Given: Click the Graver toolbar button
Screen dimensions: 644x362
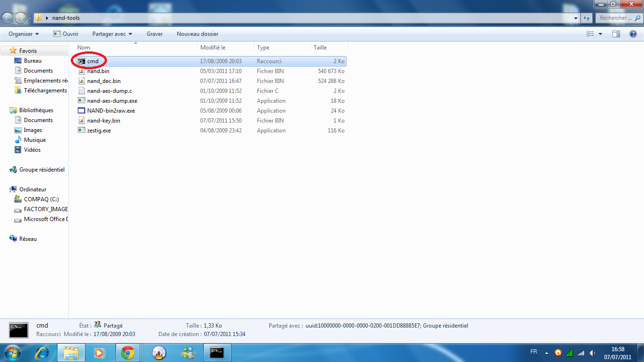Looking at the screenshot, I should (155, 34).
